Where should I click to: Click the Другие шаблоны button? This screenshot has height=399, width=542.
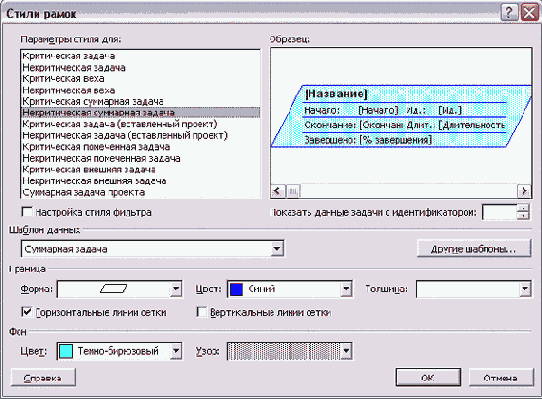[x=474, y=249]
